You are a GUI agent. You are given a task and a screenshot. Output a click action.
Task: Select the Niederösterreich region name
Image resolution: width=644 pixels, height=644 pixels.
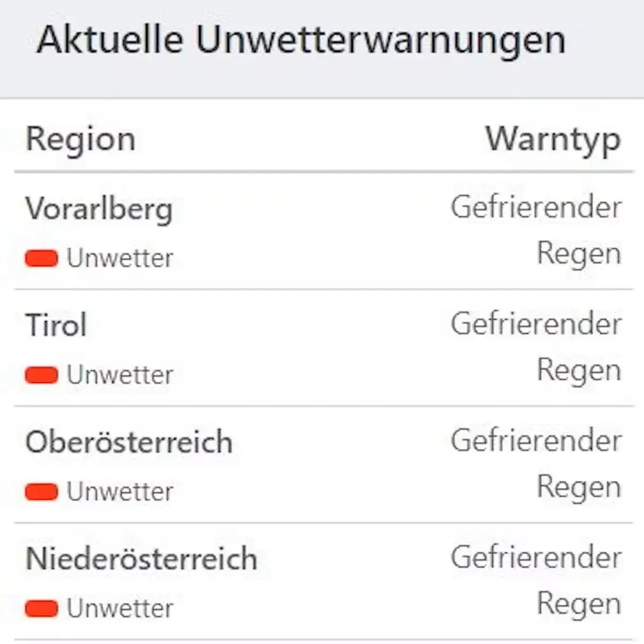pyautogui.click(x=142, y=559)
